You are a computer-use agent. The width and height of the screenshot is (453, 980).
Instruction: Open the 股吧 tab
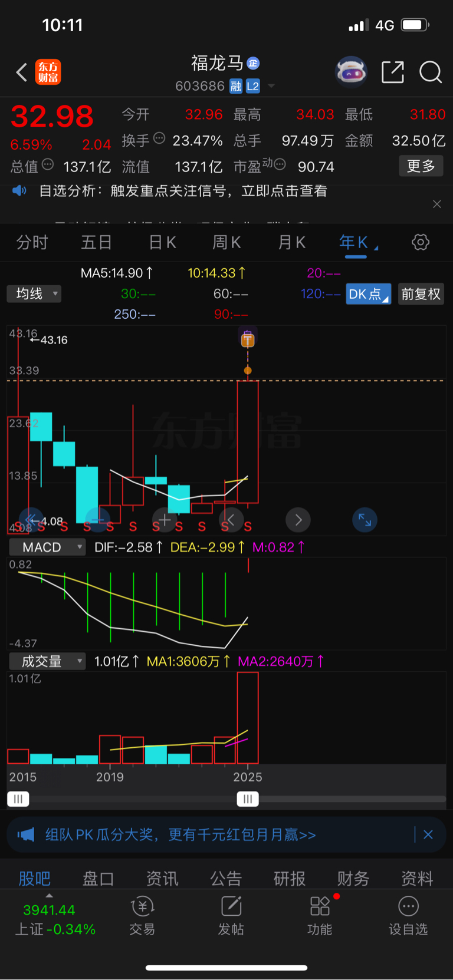pyautogui.click(x=34, y=879)
